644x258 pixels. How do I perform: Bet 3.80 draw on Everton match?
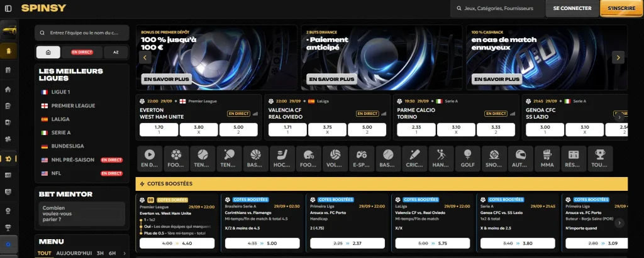pos(199,129)
